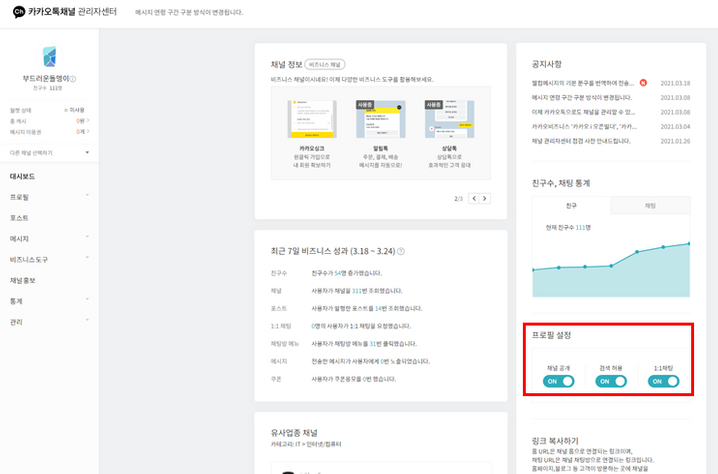The image size is (718, 474).
Task: Click the arrow beside 메시지 이용권 count
Action: tap(88, 131)
